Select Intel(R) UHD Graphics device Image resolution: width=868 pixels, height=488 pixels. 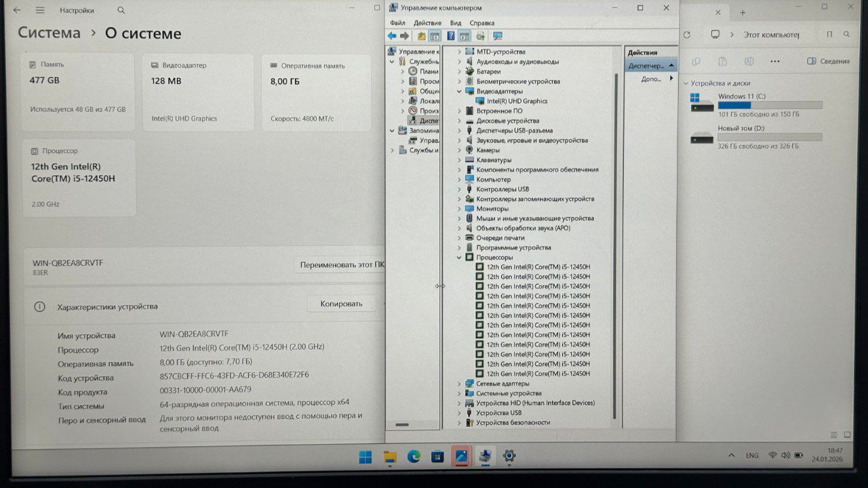click(x=517, y=101)
